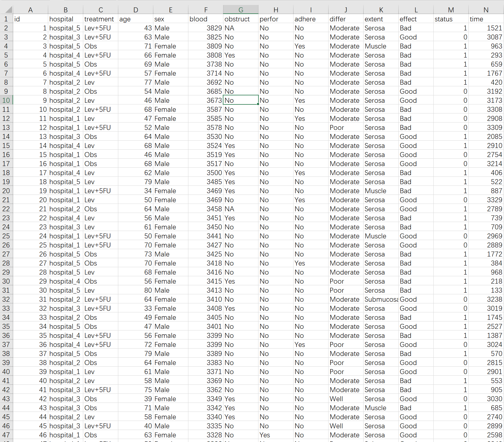Click the 'status' header cell
Viewport: 504px width, 442px height.
(451, 19)
